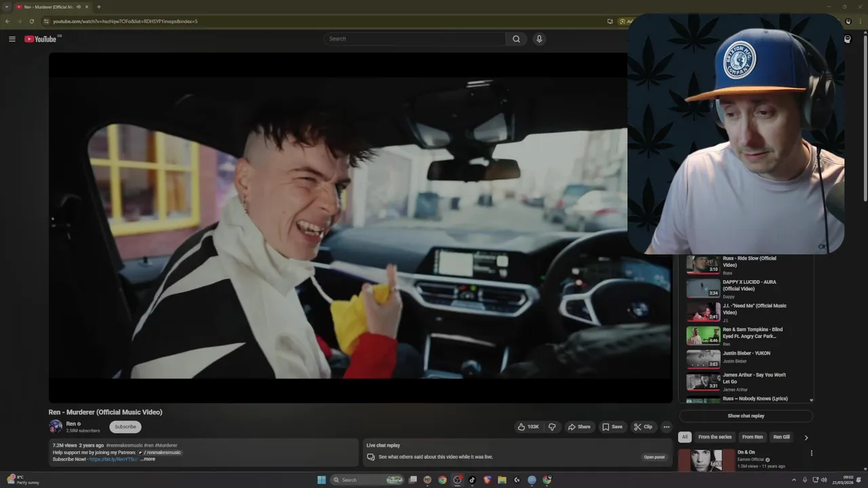Go back in browser
The height and width of the screenshot is (488, 868).
tap(7, 21)
